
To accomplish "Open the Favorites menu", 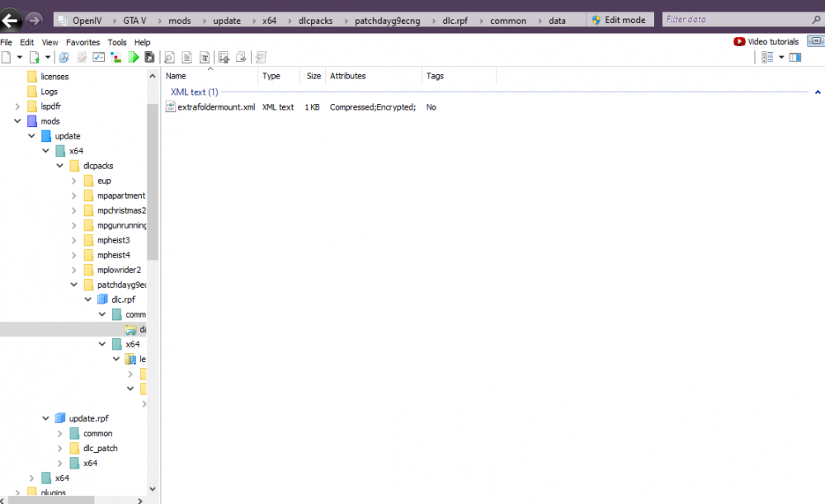I will coord(82,42).
